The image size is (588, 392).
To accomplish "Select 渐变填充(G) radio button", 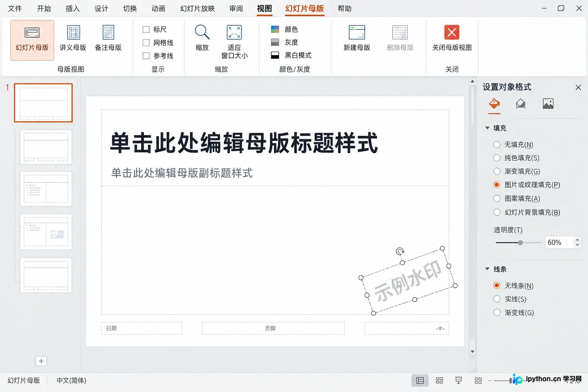I will (497, 171).
